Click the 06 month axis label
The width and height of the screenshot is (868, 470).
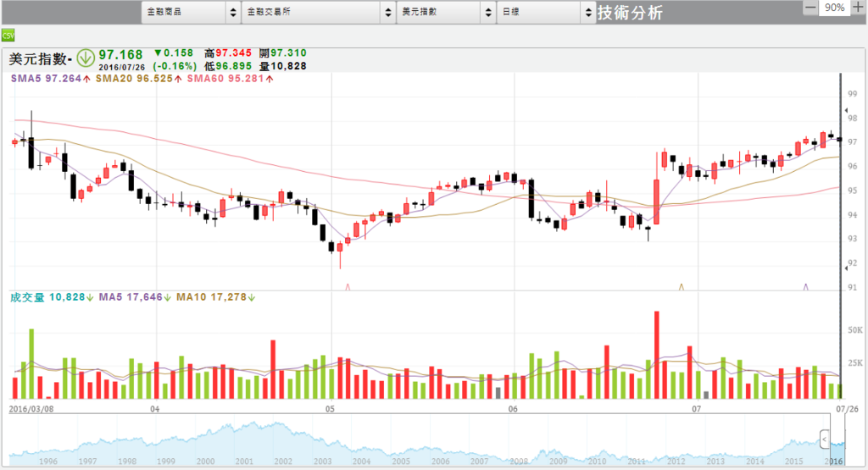click(x=513, y=409)
